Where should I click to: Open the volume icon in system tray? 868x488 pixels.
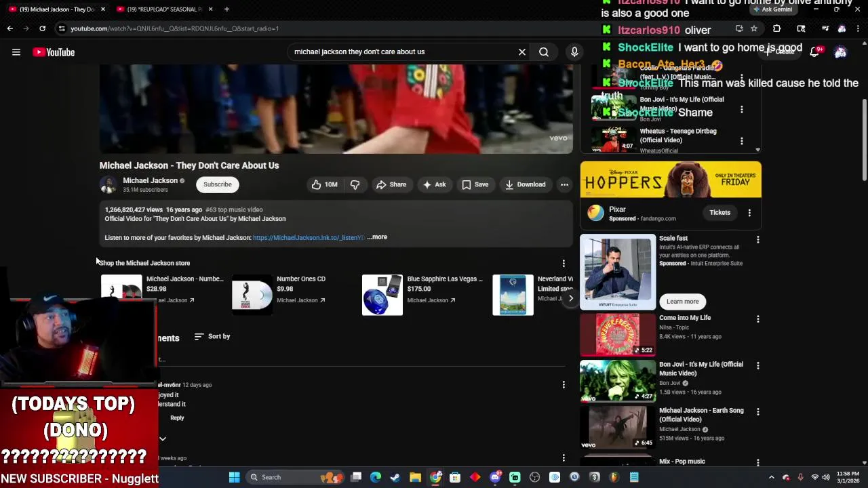click(827, 477)
